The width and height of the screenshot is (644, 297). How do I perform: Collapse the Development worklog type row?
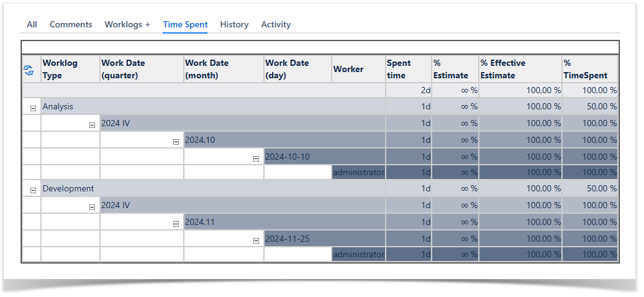coord(33,190)
